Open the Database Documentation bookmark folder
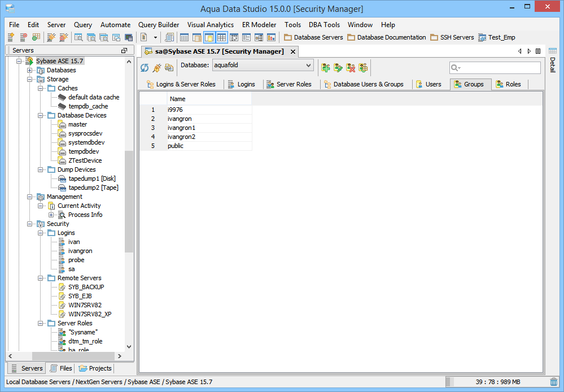Screen dimensions: 564x392 tap(386, 37)
